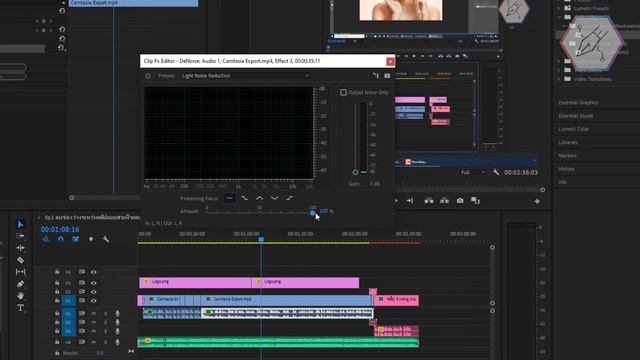The image size is (640, 360).
Task: Open Full playback resolution dropdown
Action: [473, 172]
